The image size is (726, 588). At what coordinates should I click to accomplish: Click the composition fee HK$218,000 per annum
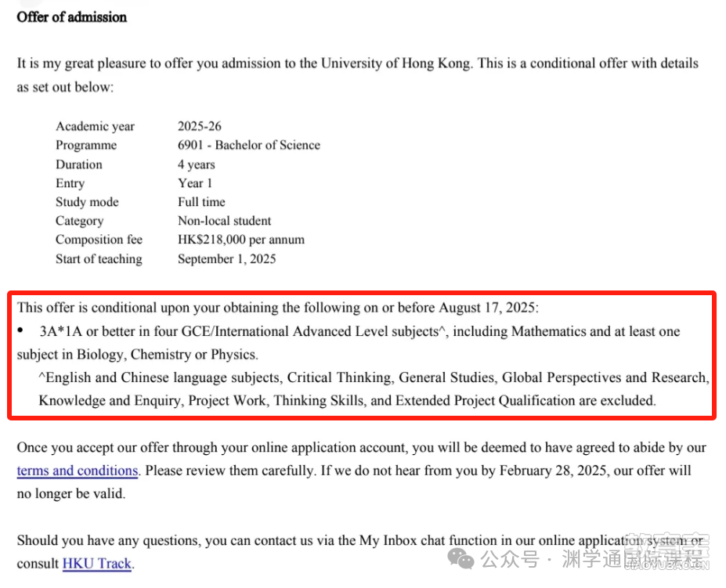pyautogui.click(x=240, y=240)
